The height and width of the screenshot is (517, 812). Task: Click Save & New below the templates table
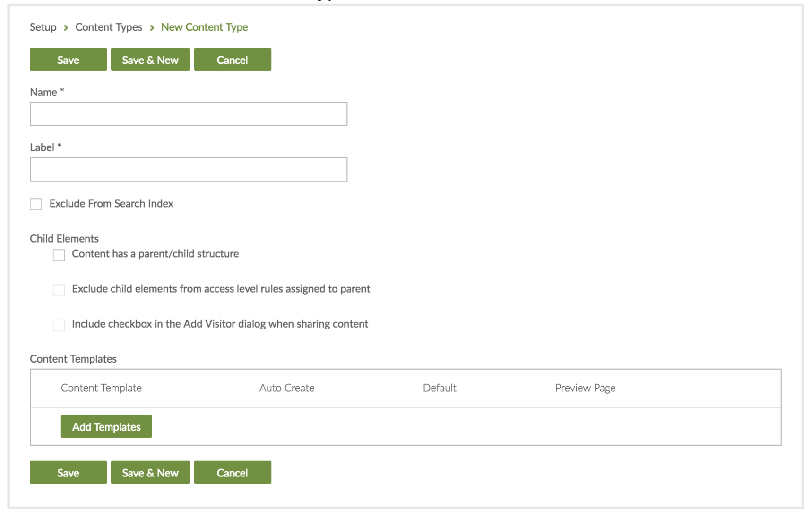(150, 472)
